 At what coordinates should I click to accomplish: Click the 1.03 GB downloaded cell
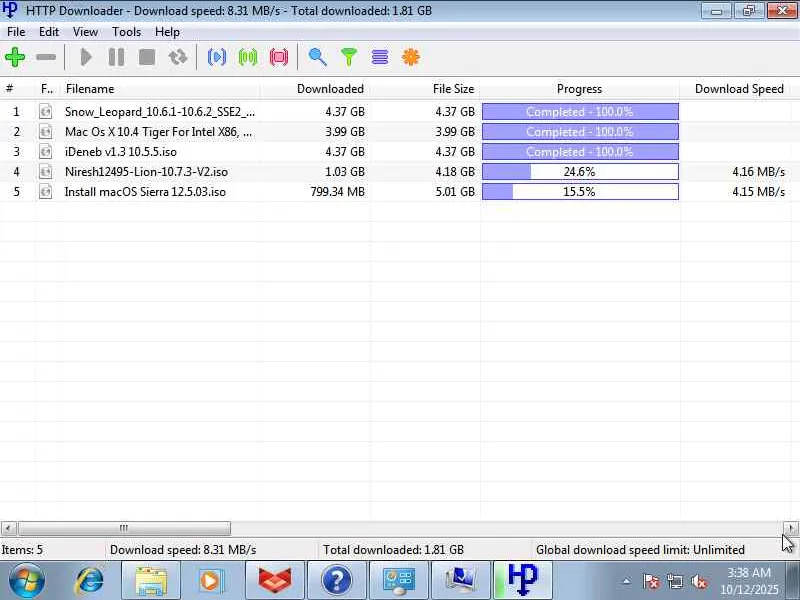[345, 172]
